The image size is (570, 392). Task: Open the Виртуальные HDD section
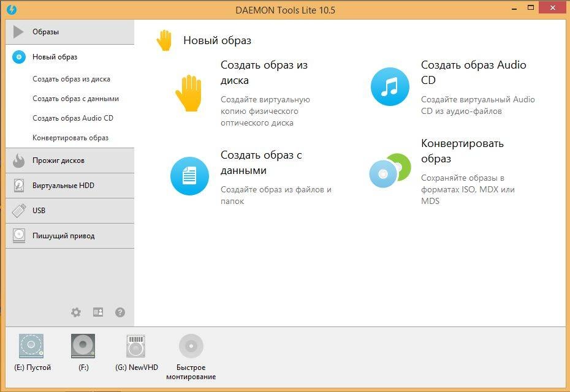coord(70,186)
